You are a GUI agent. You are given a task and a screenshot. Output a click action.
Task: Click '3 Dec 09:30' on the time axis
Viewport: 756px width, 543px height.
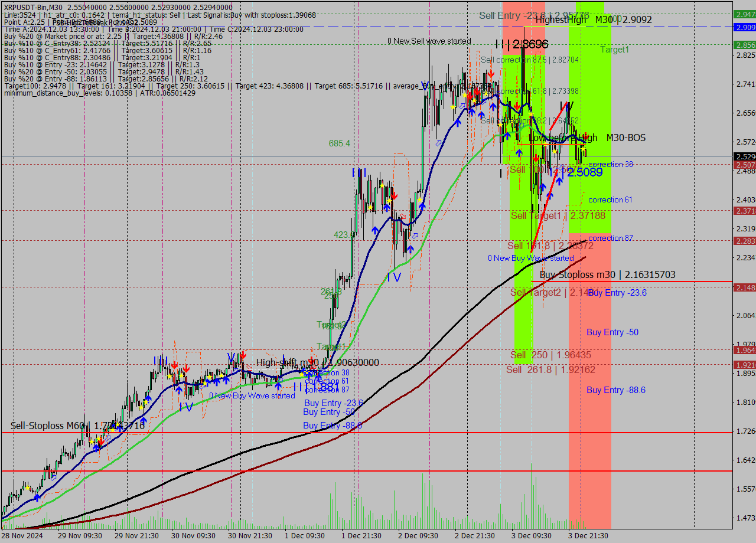click(532, 536)
